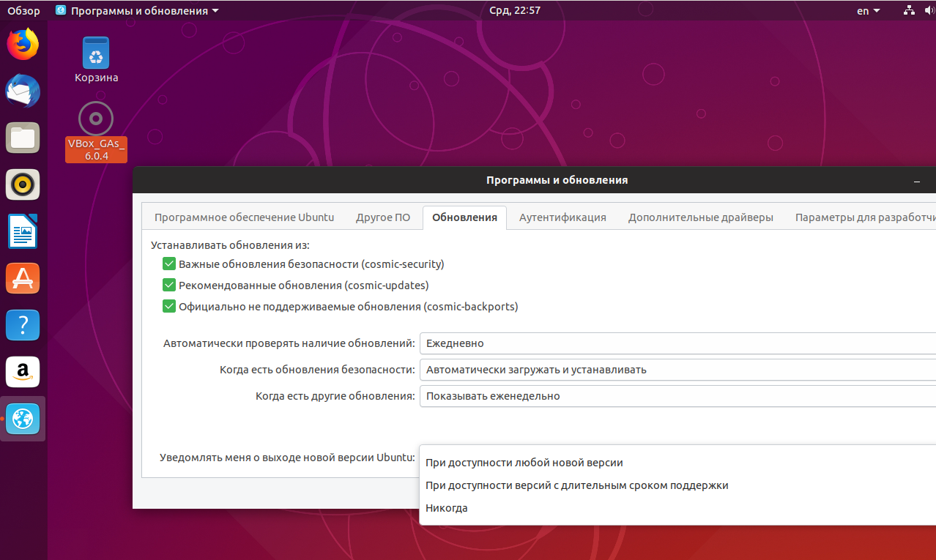Open the Help question mark icon

(23, 325)
